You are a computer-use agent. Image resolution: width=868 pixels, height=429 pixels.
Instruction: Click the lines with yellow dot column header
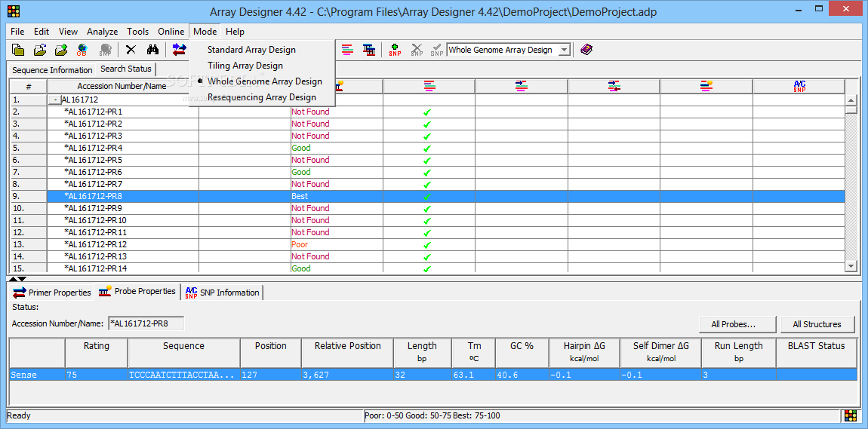click(706, 86)
